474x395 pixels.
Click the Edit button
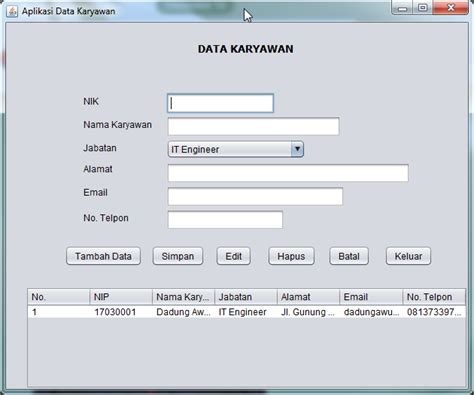coord(233,256)
